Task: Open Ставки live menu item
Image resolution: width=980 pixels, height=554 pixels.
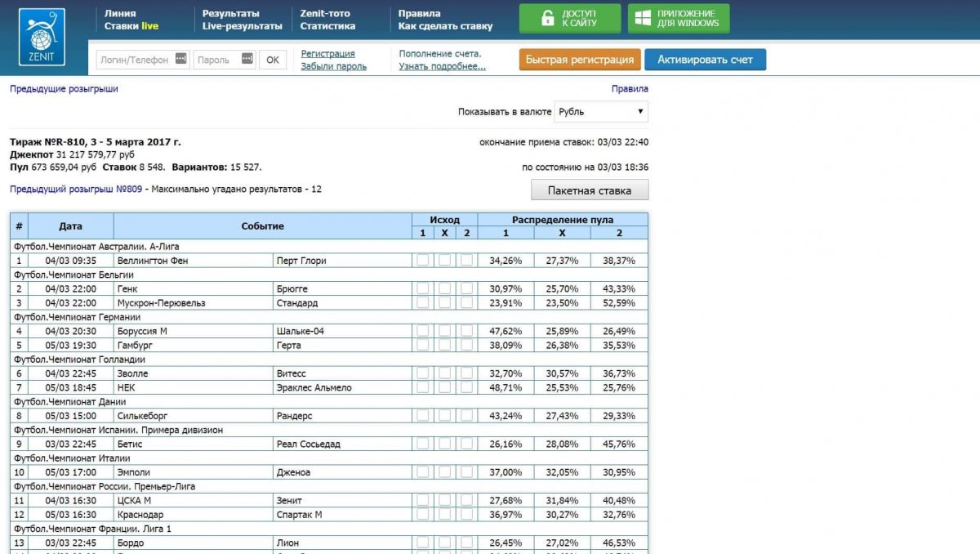Action: pos(131,26)
